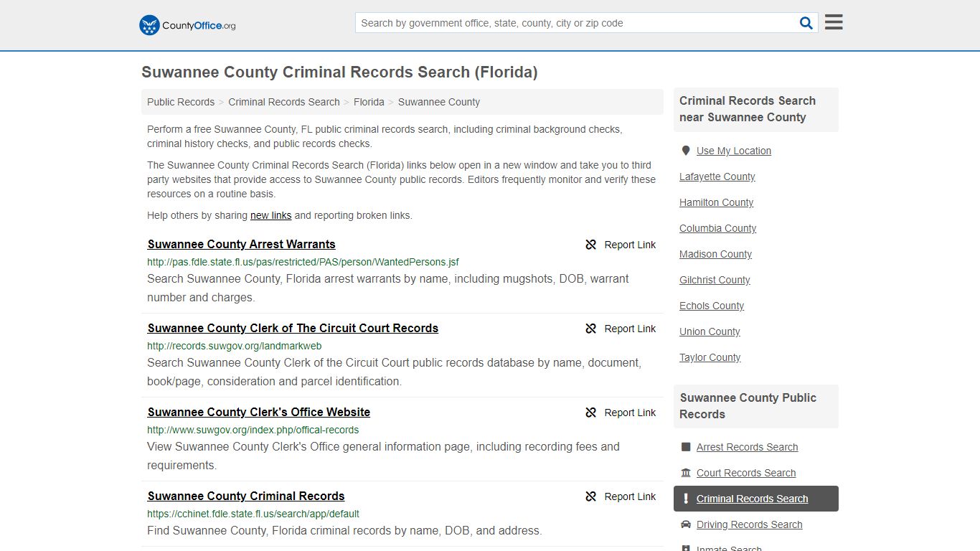Open Lafayette County
Viewport: 980px width, 551px height.
pos(717,176)
